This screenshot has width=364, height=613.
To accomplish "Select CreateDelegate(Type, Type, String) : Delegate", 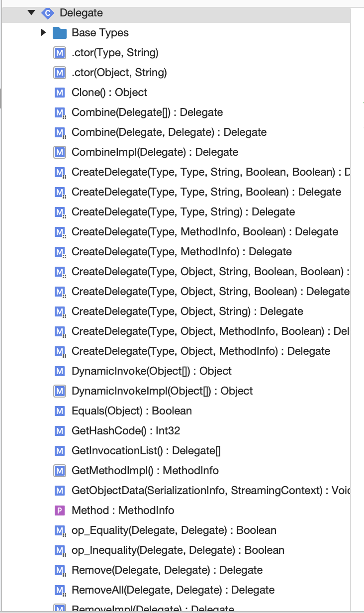I will click(183, 212).
